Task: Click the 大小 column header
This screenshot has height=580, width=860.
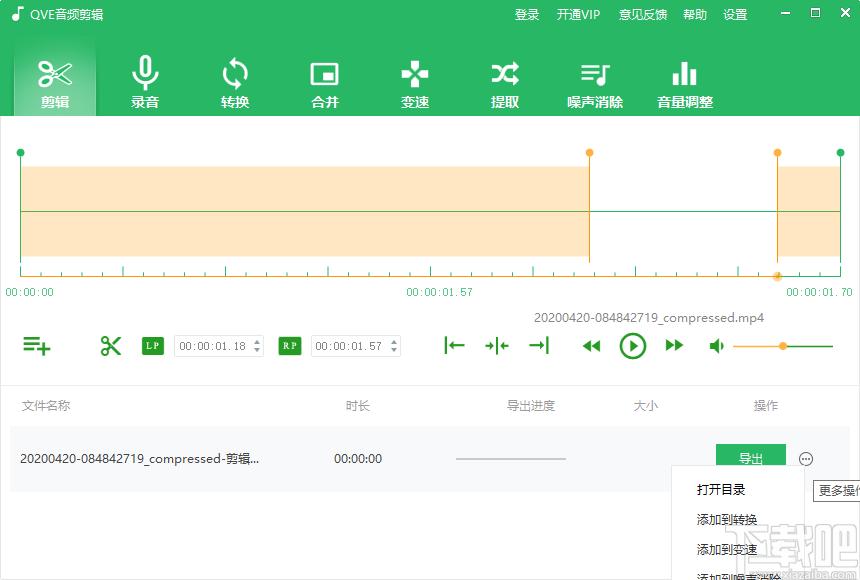Action: (x=646, y=406)
